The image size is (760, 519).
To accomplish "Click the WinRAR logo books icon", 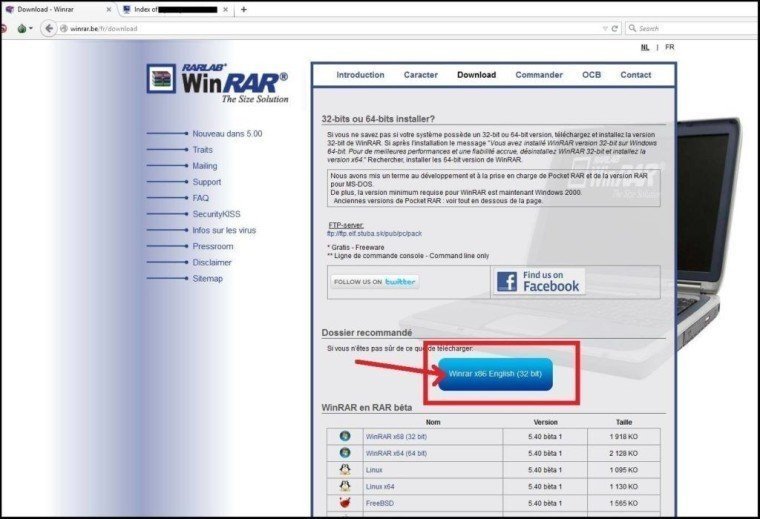I will coord(161,79).
